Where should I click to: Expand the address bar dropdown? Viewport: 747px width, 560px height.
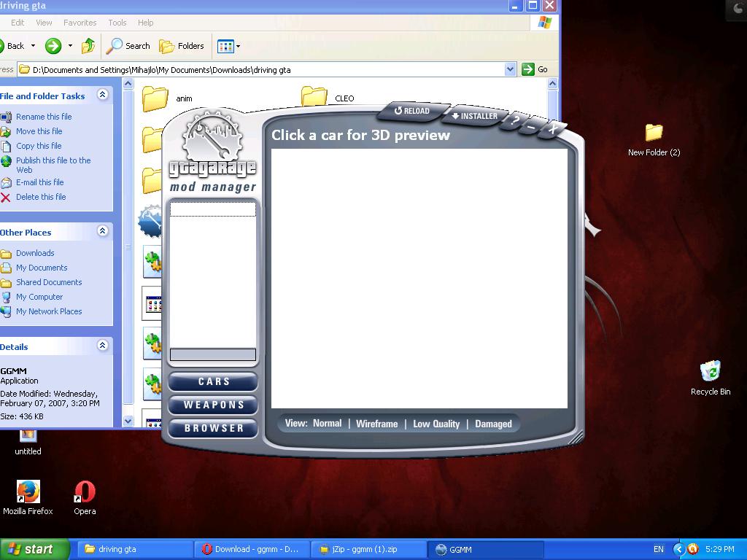510,69
